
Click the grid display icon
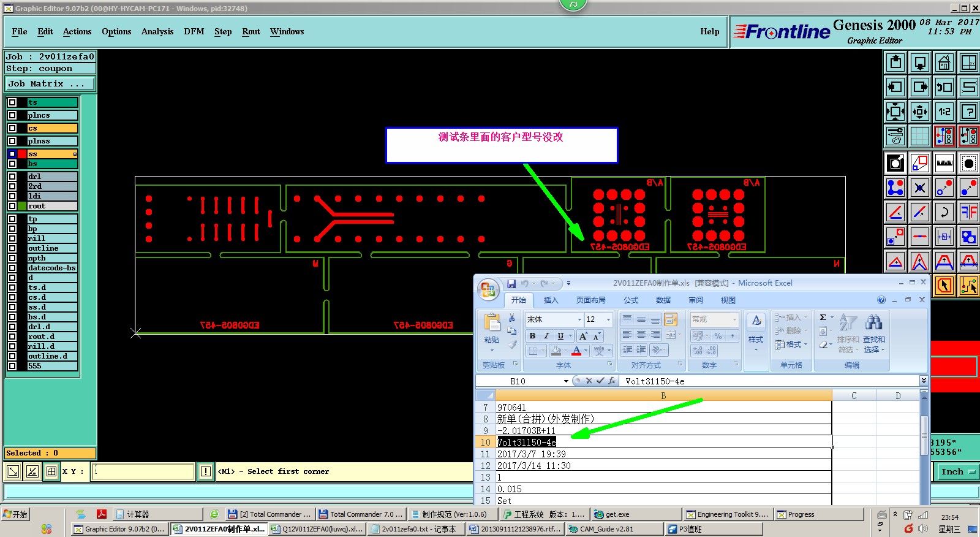pyautogui.click(x=920, y=136)
